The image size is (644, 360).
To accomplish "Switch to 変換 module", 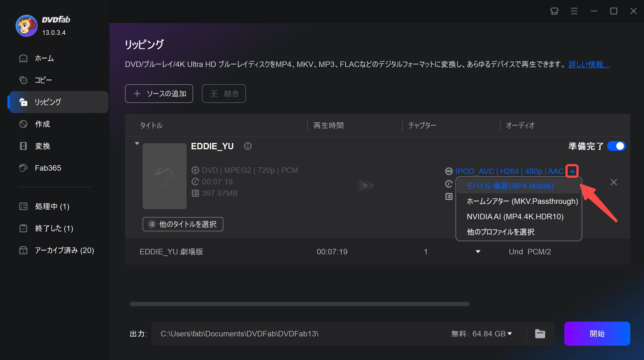I will click(x=59, y=146).
